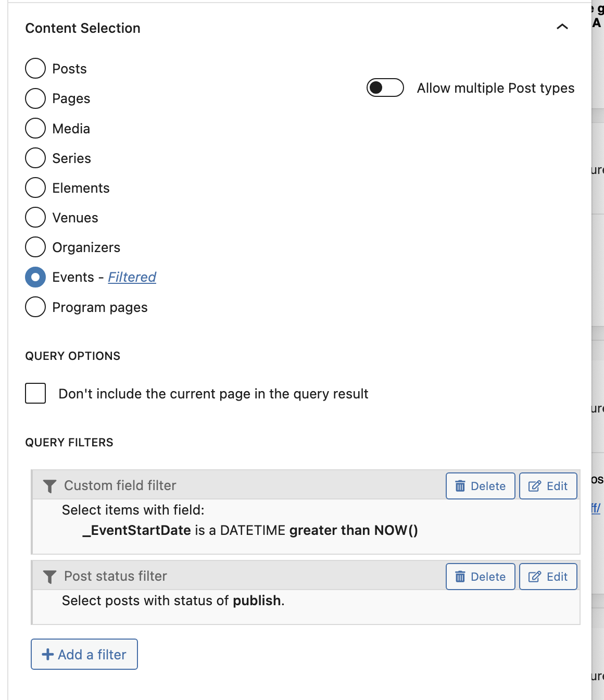Image resolution: width=604 pixels, height=700 pixels.
Task: Edit the Custom field filter
Action: click(548, 486)
